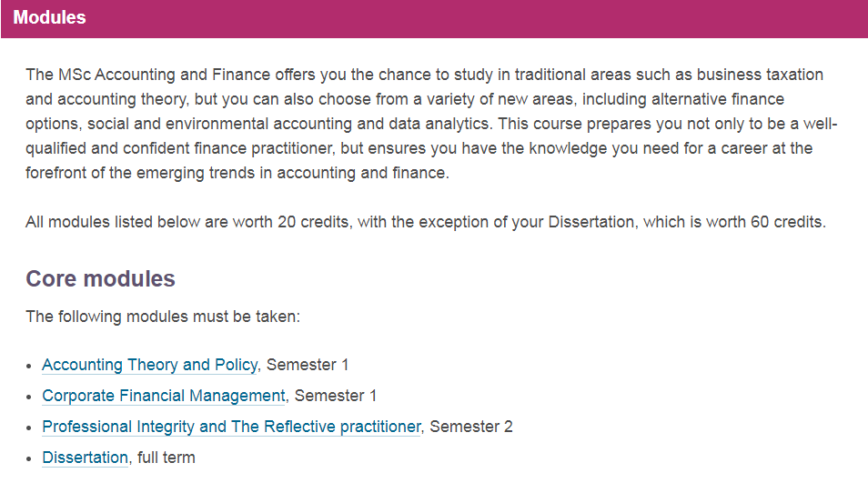Click 'full term' after the Dissertation link

coord(167,458)
